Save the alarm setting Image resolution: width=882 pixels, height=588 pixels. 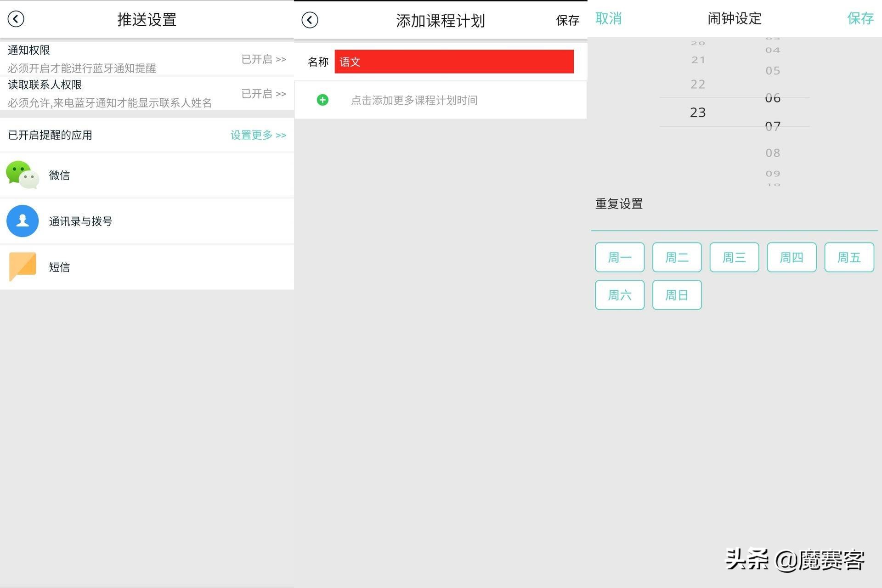click(x=860, y=18)
